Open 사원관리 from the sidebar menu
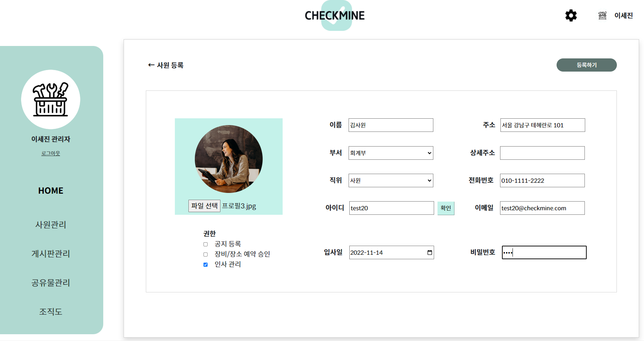The height and width of the screenshot is (341, 644). tap(50, 225)
